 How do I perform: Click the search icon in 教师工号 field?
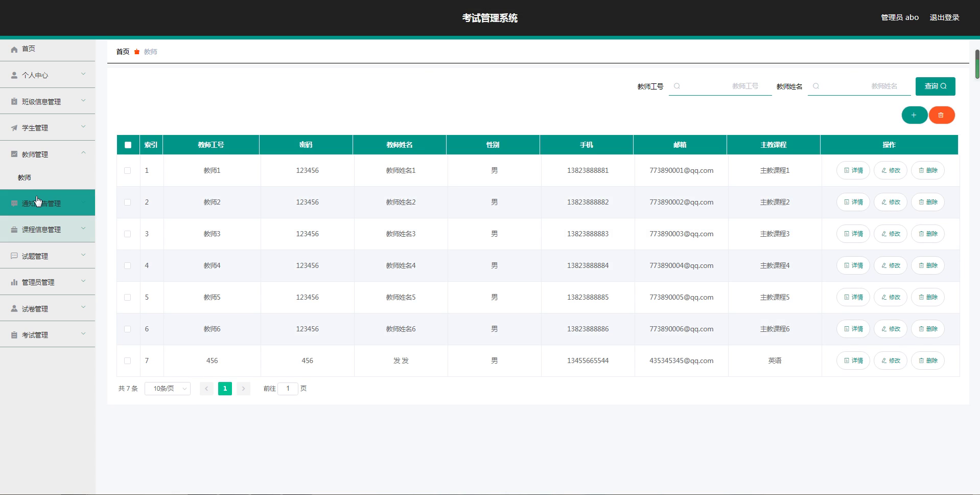point(677,86)
